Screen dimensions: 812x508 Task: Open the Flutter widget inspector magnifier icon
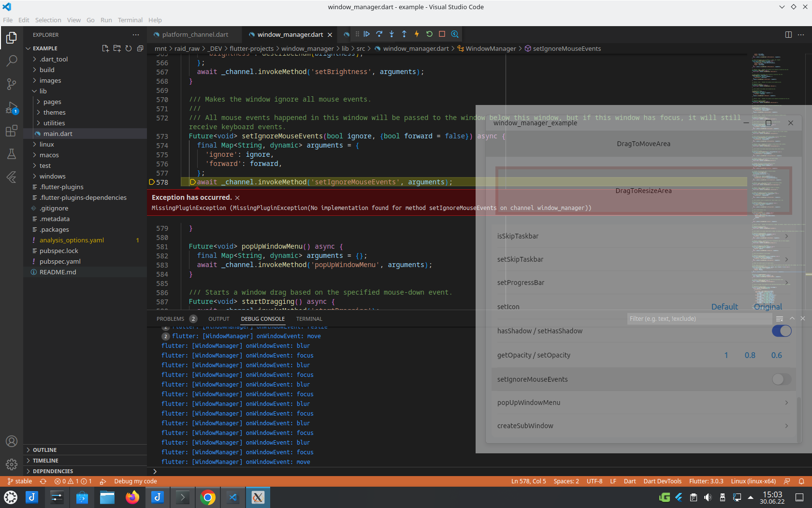pos(454,34)
